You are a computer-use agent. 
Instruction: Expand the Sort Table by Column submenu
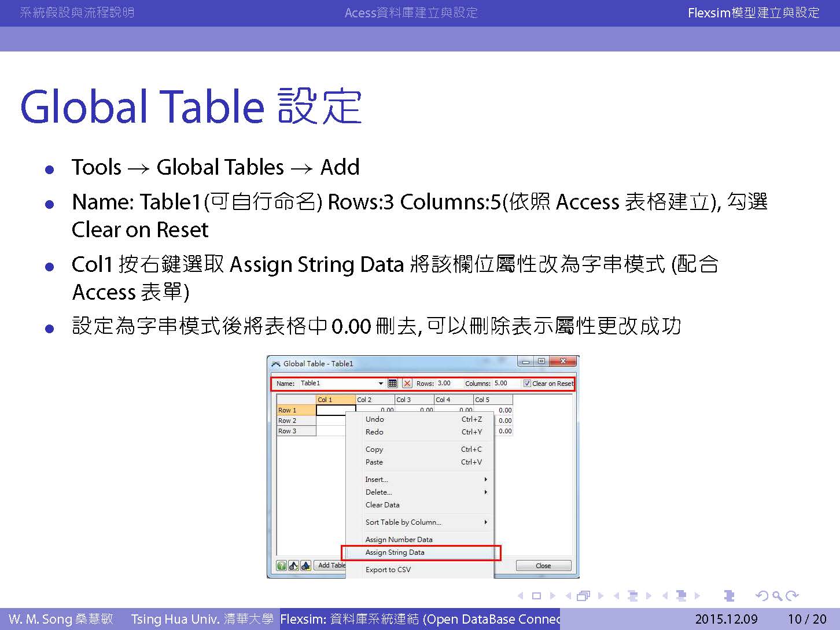(426, 522)
